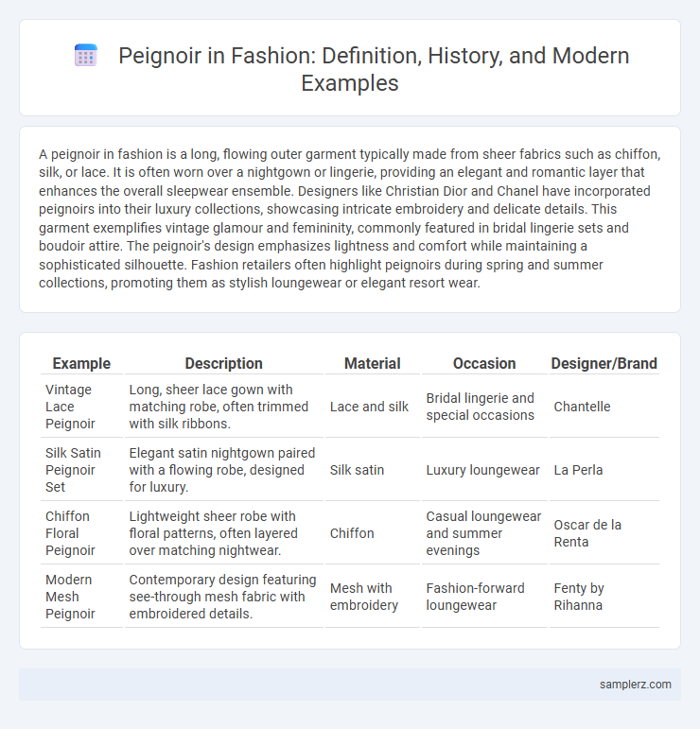Click the 'Chantelle' brand cell
Screen dimensions: 700x729
[604, 407]
